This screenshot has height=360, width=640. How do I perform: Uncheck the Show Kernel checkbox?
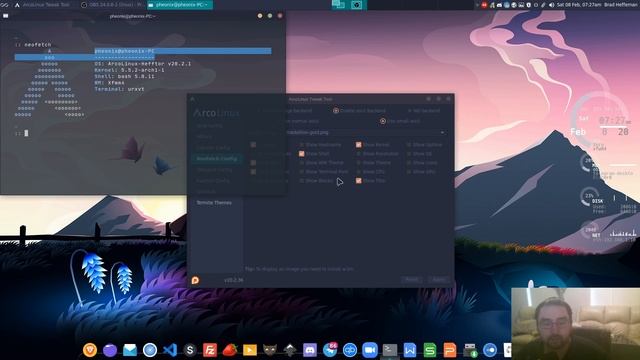point(358,144)
